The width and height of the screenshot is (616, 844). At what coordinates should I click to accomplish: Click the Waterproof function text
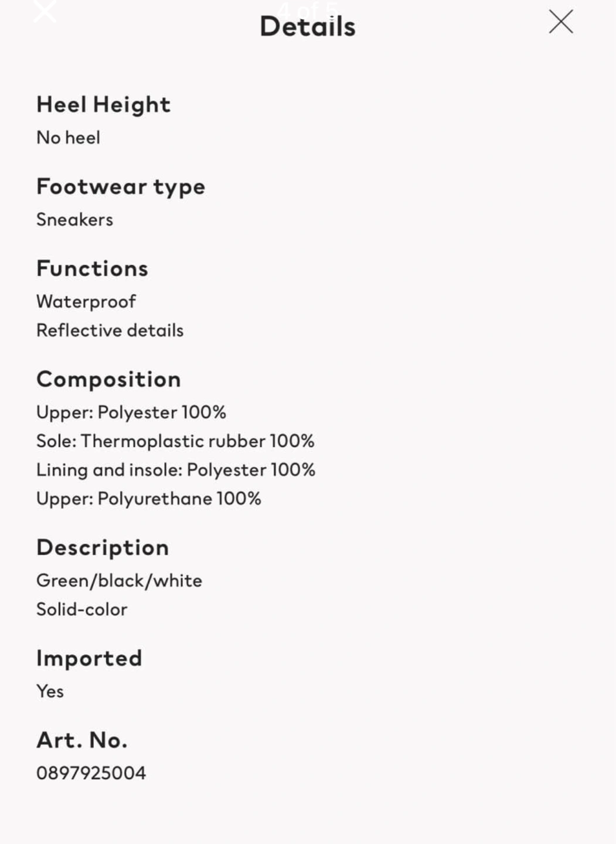(86, 302)
